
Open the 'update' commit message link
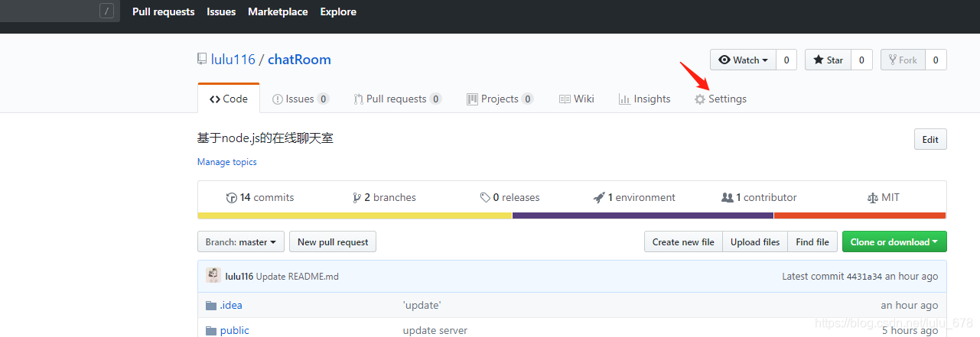(422, 306)
